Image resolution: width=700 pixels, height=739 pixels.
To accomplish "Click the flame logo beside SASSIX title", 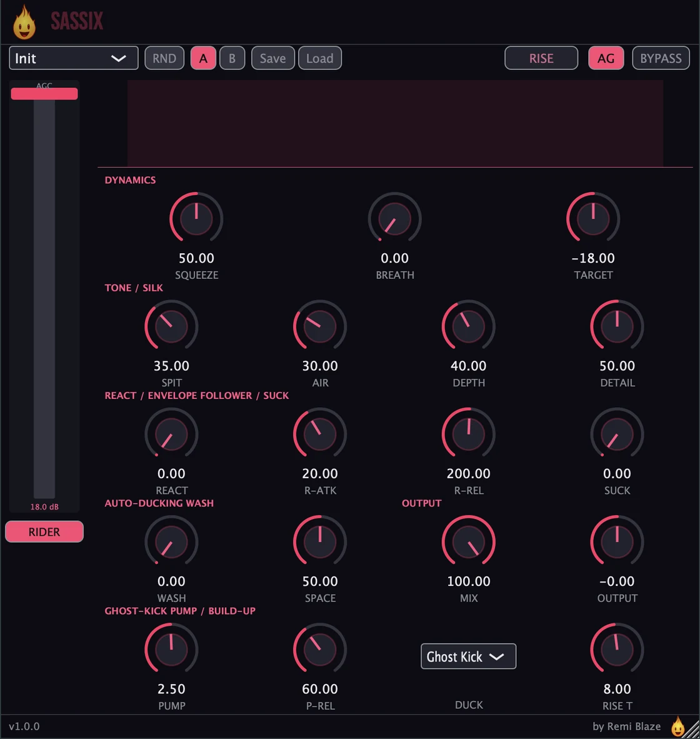I will 24,23.
